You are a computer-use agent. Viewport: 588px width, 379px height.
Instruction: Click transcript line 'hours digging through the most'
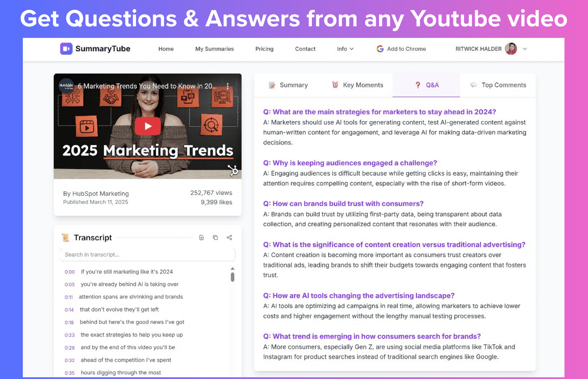point(121,373)
